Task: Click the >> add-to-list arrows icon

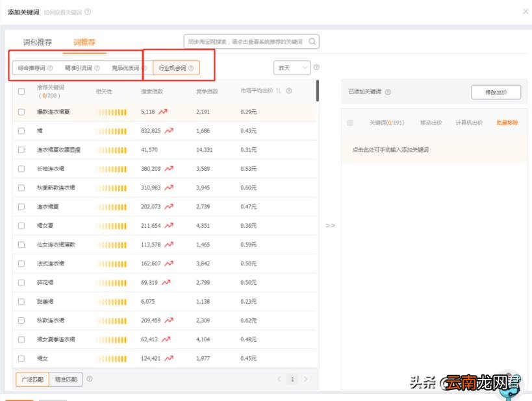Action: [330, 225]
